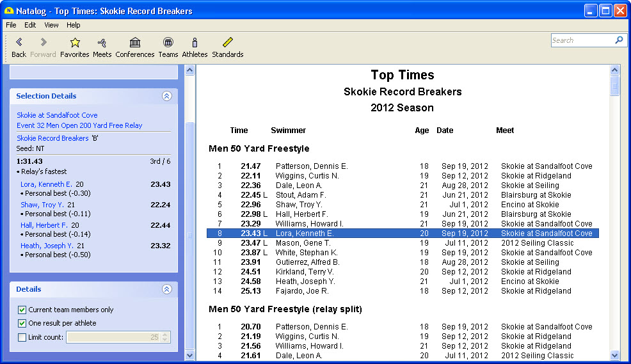Open the Conferences building icon

point(135,43)
